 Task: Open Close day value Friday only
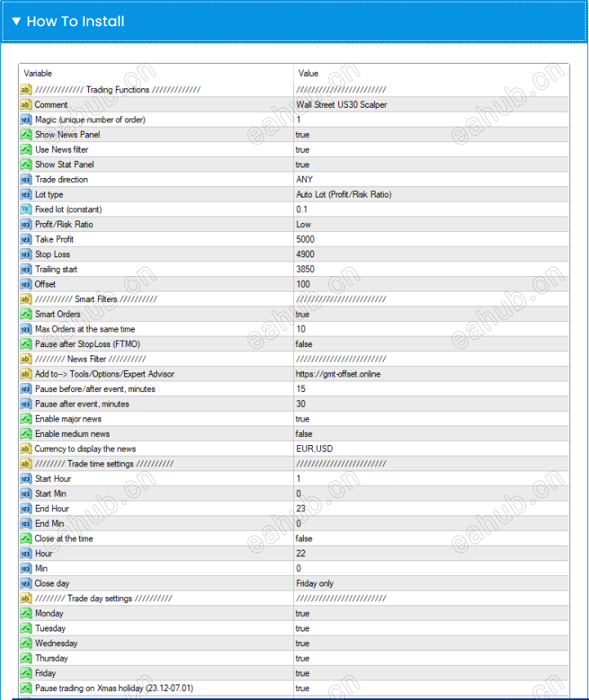[315, 583]
